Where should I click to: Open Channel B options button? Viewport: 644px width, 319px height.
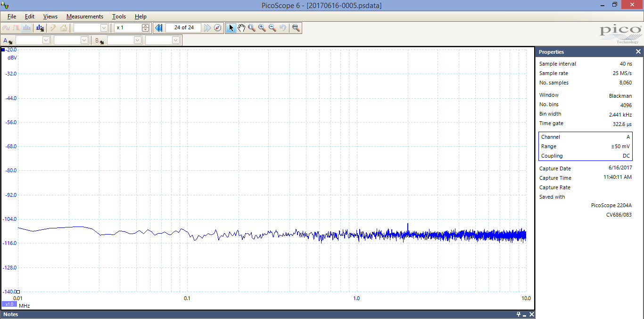[x=99, y=41]
